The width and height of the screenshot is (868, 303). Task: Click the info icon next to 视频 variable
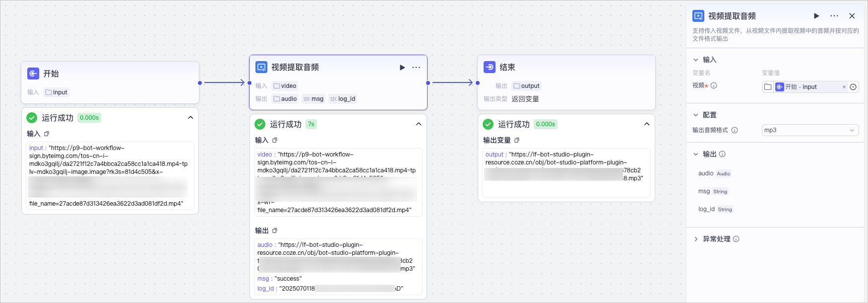coord(714,85)
